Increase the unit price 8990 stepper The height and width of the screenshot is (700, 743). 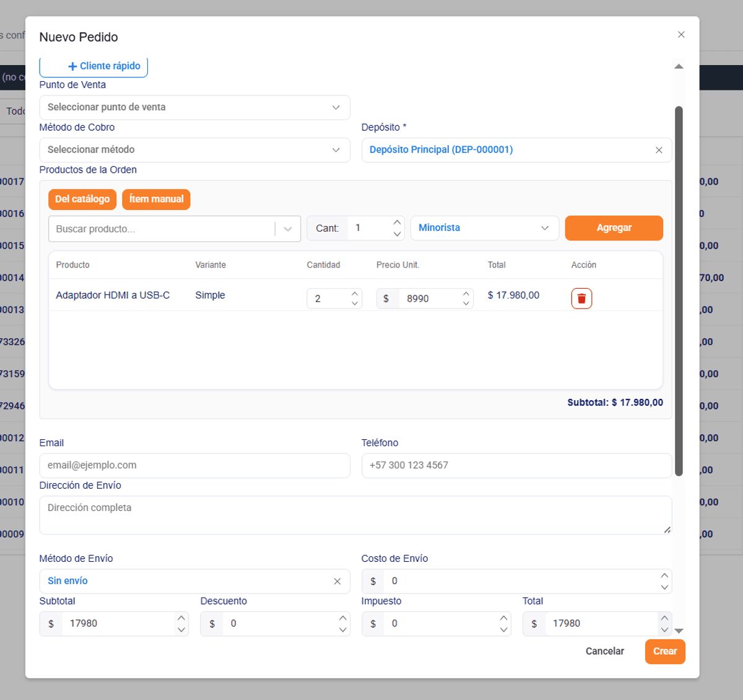466,293
